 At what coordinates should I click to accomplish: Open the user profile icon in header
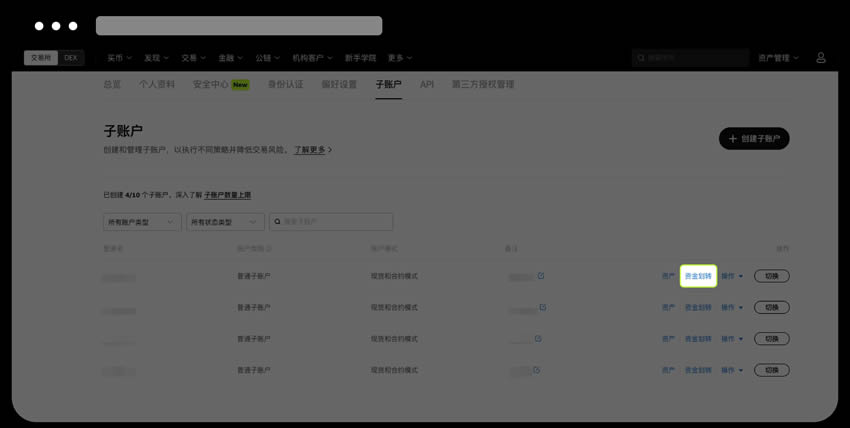tap(821, 58)
